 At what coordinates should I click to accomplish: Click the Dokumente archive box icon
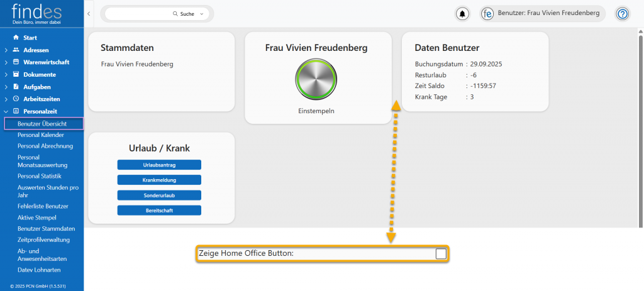16,74
